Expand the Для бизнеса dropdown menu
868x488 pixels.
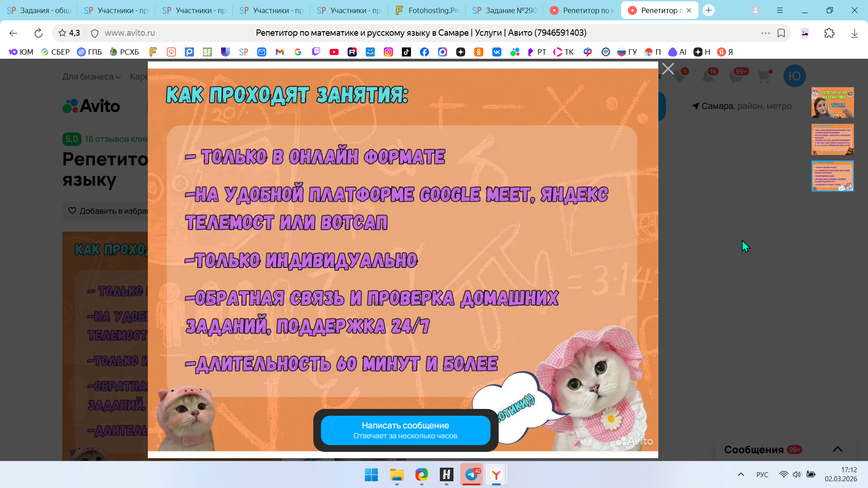click(x=91, y=77)
